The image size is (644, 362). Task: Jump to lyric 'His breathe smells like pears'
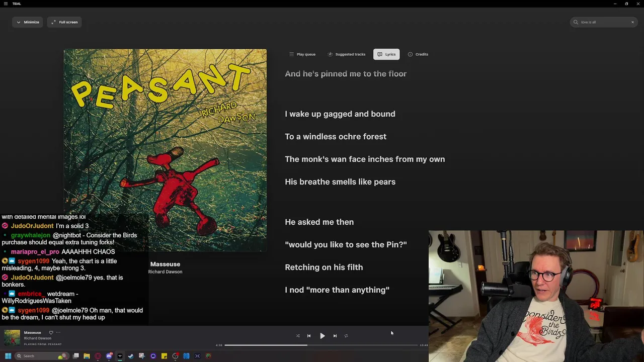340,182
